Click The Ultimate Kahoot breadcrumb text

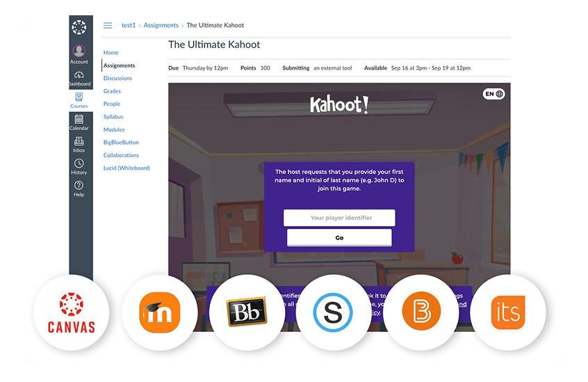pyautogui.click(x=215, y=25)
